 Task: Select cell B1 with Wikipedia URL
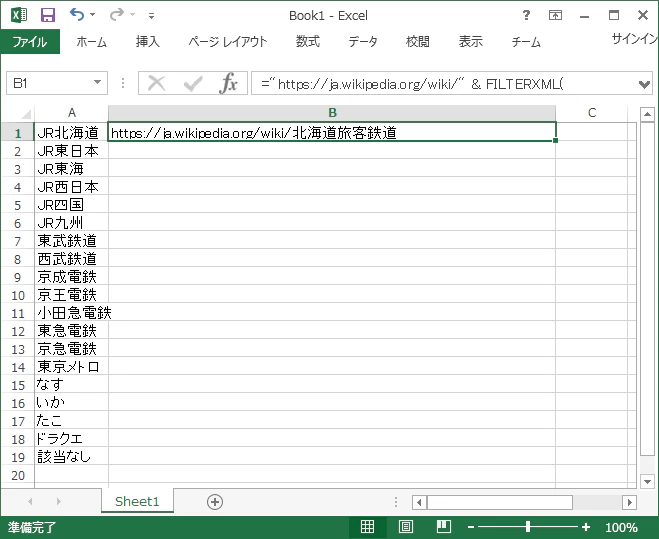[332, 132]
